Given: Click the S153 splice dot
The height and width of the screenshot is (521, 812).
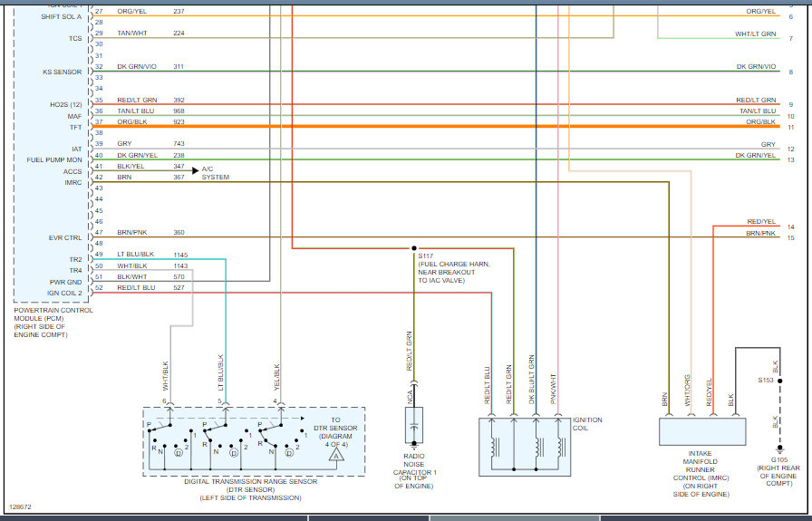Looking at the screenshot, I should click(x=776, y=381).
